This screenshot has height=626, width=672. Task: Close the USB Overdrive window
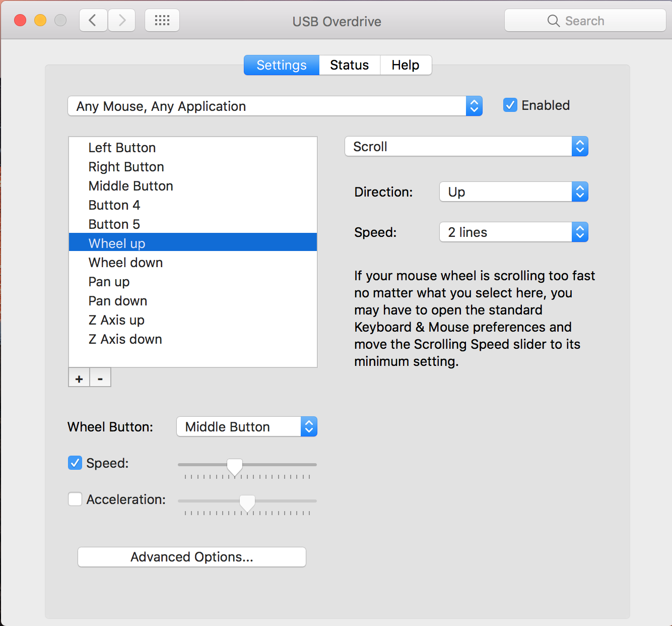point(20,21)
